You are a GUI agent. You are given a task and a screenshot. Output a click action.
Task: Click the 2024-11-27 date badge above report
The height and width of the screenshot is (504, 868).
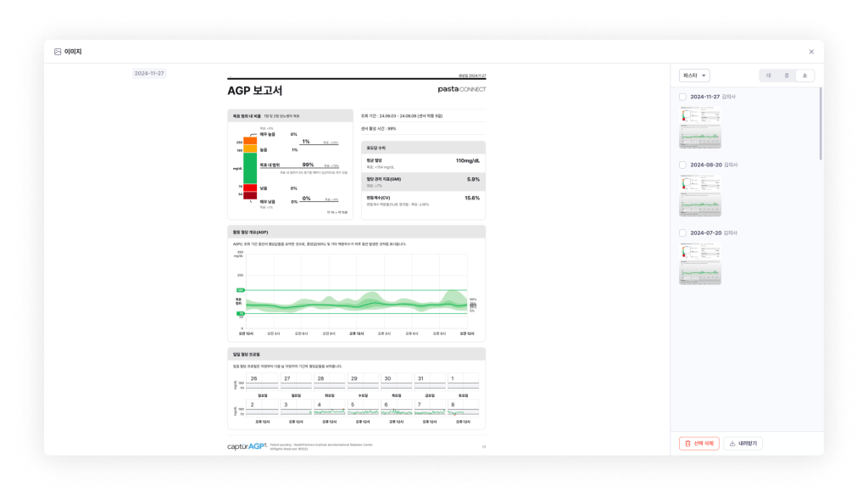[149, 74]
